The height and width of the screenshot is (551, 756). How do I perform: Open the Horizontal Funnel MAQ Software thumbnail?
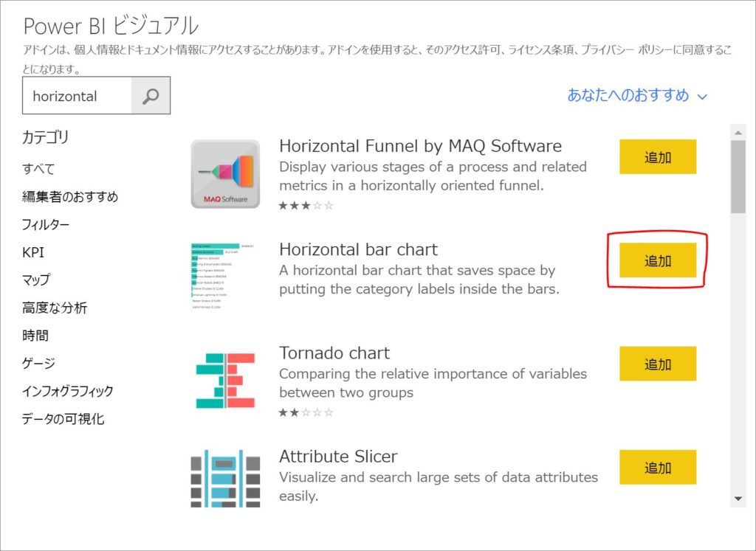(x=225, y=174)
